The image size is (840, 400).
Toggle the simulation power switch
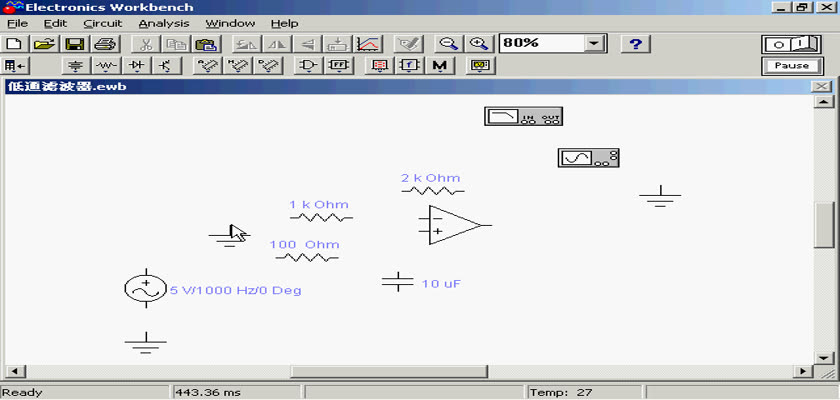(x=791, y=44)
